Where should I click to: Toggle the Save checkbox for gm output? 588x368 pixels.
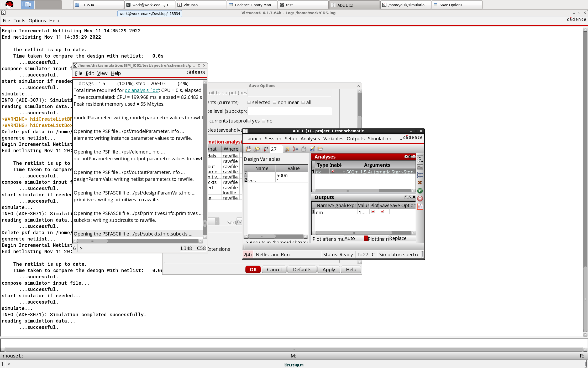click(382, 212)
